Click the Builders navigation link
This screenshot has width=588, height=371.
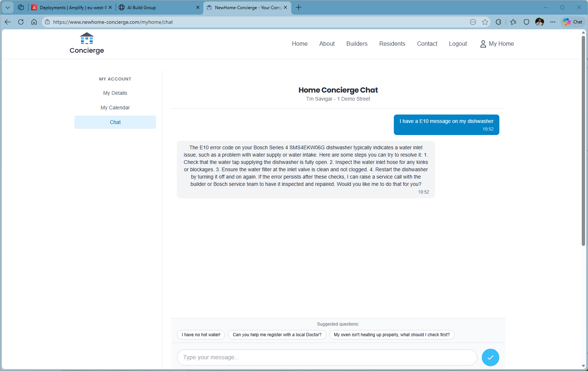click(x=356, y=44)
